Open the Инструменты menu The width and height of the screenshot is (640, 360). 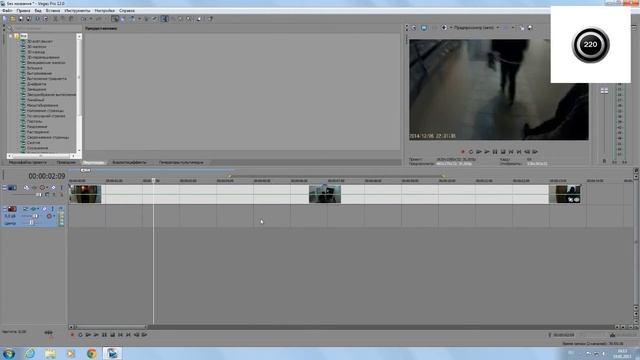(77, 11)
